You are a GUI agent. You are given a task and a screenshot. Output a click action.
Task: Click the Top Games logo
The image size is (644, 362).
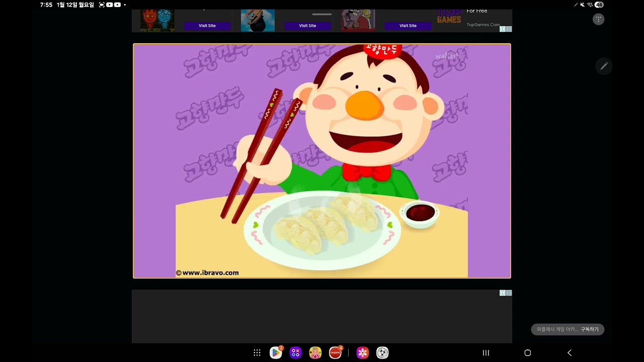click(449, 17)
